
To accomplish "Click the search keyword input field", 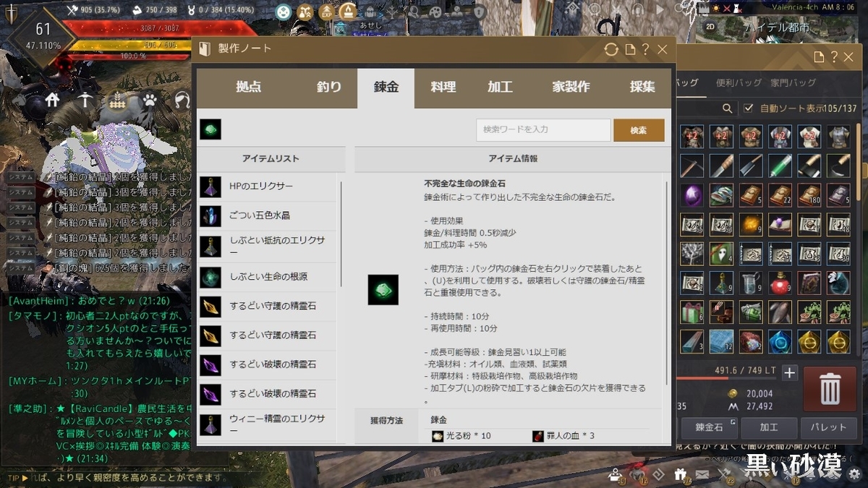I will point(542,129).
